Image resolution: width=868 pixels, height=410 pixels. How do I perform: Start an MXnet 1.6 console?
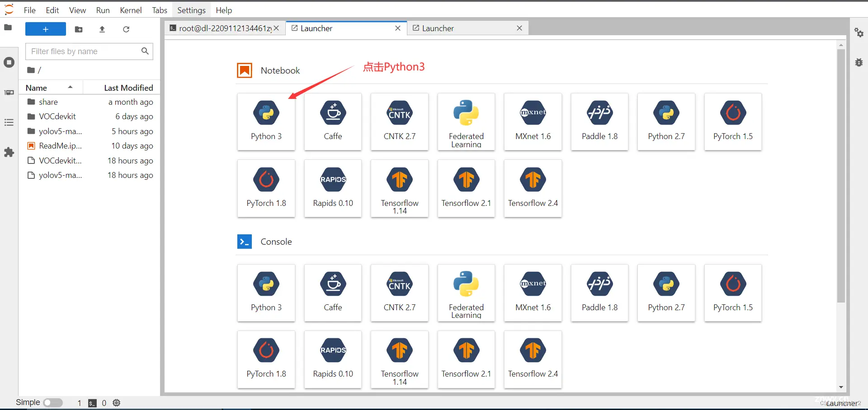click(x=533, y=293)
